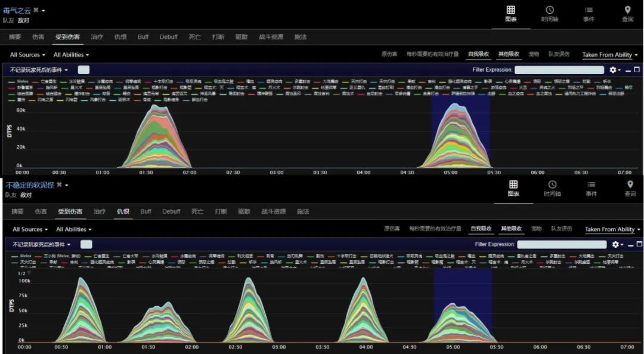Screen dimensions: 644x354
Task: Switch to 治疗 tab in the 毒气之云 panel
Action: pyautogui.click(x=97, y=37)
